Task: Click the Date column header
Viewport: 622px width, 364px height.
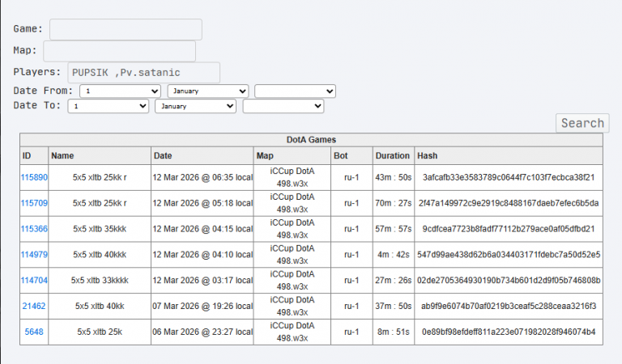Action: (x=202, y=155)
